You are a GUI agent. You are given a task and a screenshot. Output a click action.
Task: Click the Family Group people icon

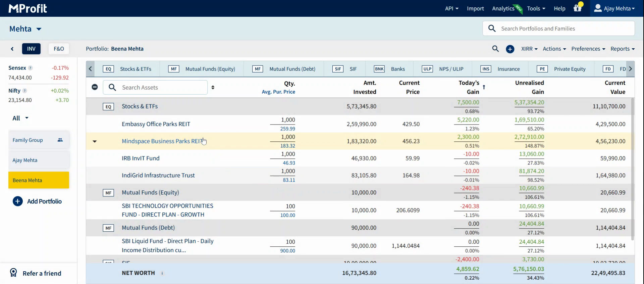tap(60, 140)
